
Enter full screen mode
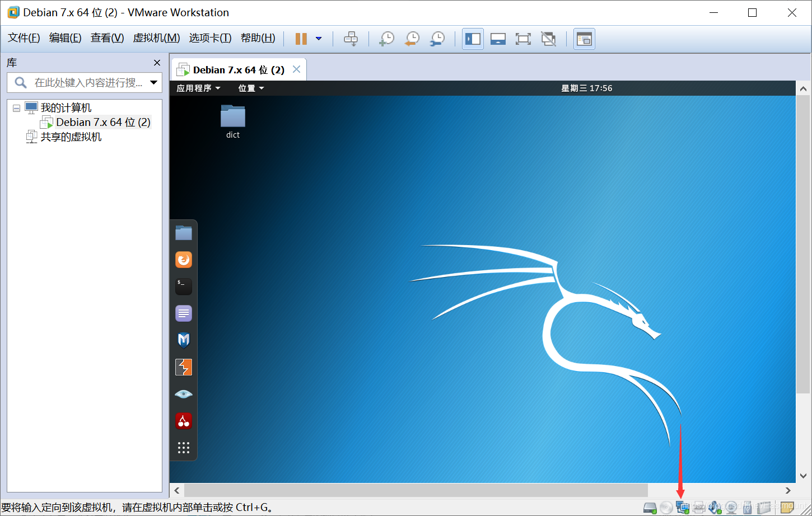pos(523,39)
